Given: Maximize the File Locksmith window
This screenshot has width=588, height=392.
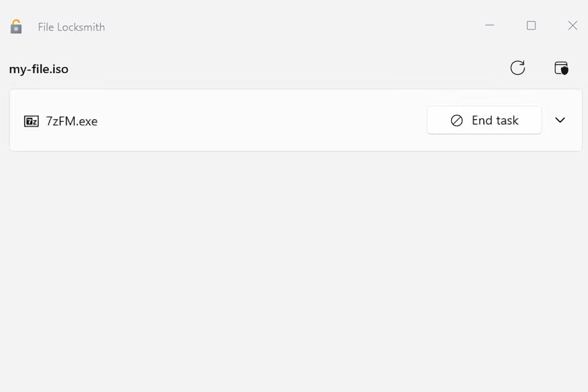Looking at the screenshot, I should (531, 25).
